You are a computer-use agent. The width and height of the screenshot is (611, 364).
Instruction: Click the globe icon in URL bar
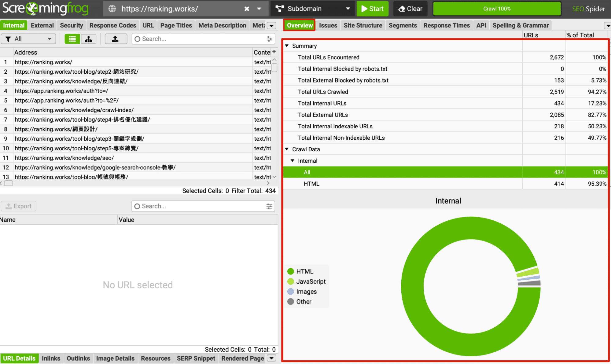(112, 9)
